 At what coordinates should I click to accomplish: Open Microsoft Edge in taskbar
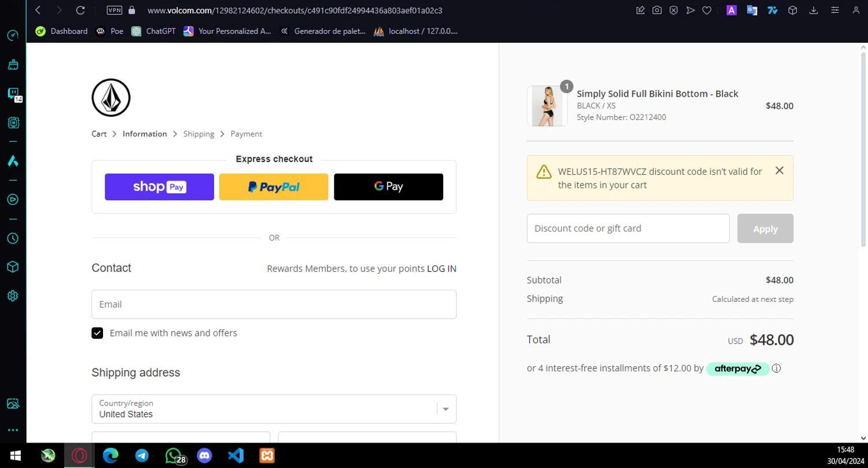click(111, 455)
